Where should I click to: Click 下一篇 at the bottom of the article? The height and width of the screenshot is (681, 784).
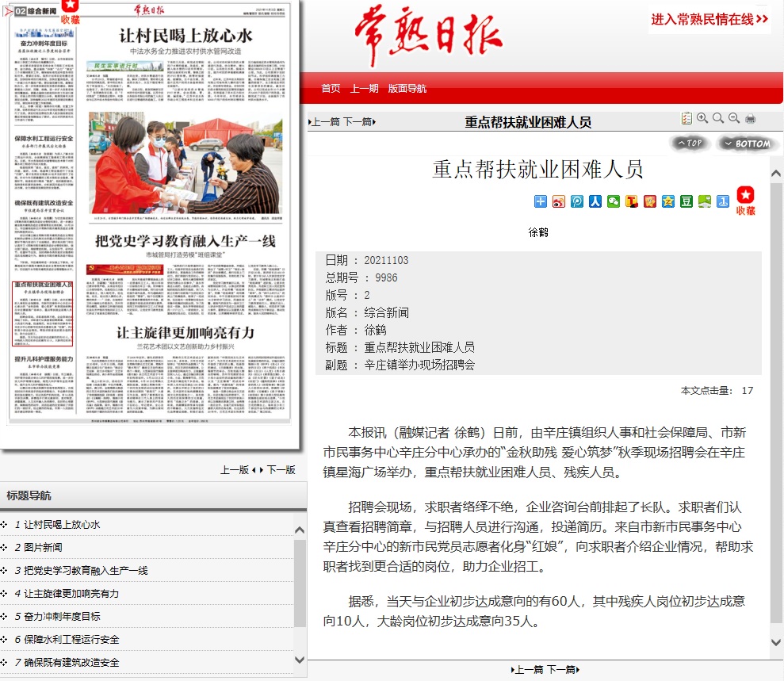click(563, 669)
